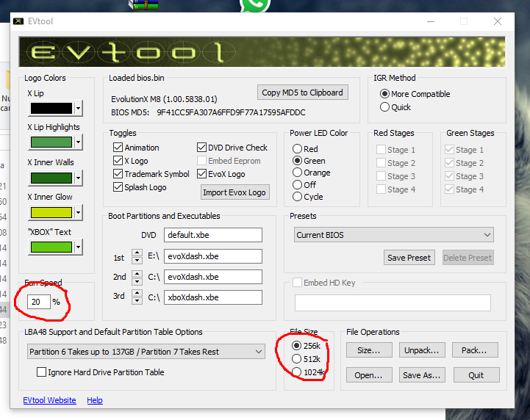Copy MD5 to Clipboard
The width and height of the screenshot is (530, 420).
pyautogui.click(x=303, y=93)
